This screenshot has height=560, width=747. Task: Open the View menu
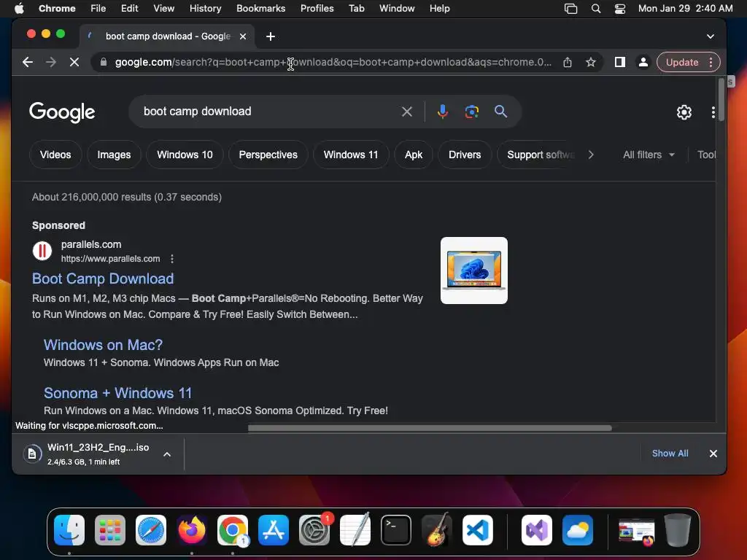point(163,9)
